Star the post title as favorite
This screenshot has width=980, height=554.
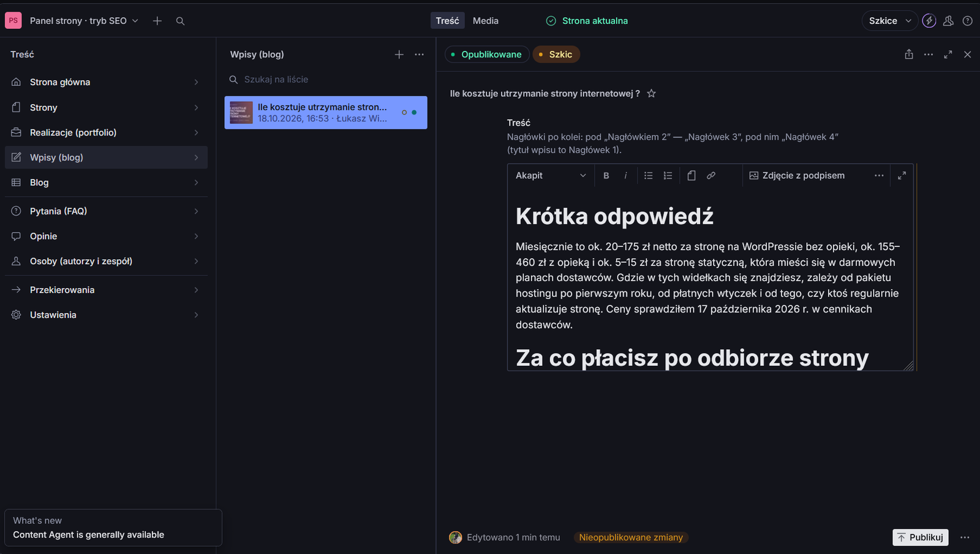coord(652,94)
